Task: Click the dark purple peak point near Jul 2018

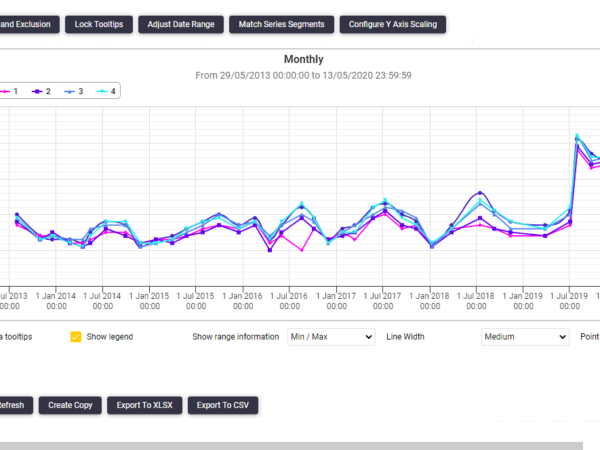Action: (x=480, y=193)
